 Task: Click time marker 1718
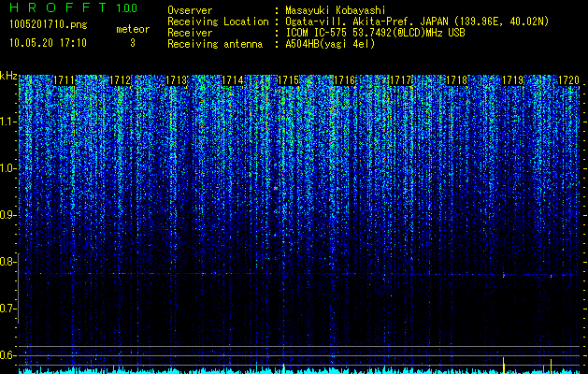click(456, 80)
